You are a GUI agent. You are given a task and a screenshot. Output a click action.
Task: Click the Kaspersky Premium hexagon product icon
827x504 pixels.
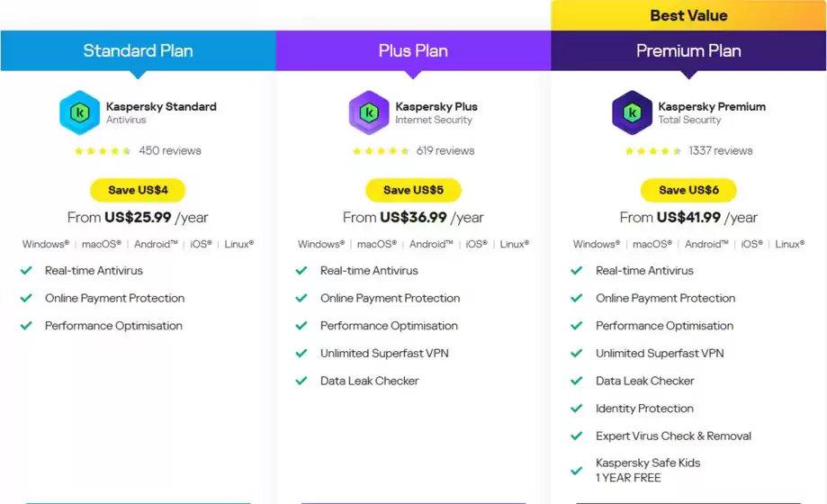click(x=632, y=112)
